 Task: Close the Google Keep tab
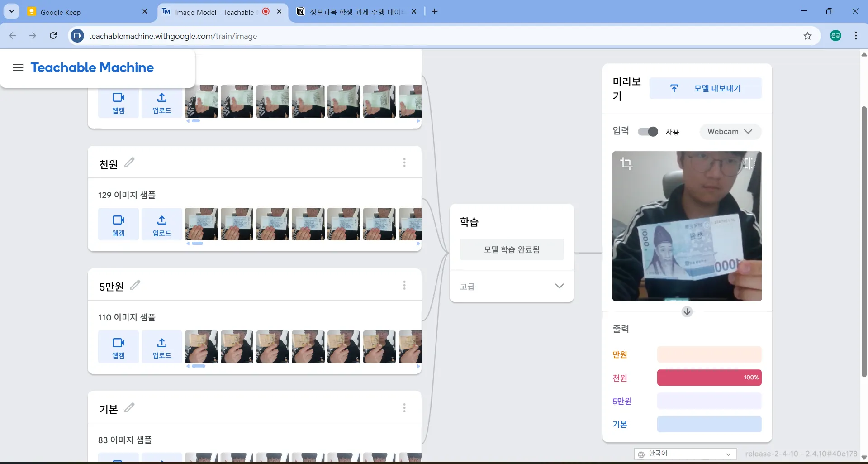pyautogui.click(x=145, y=11)
